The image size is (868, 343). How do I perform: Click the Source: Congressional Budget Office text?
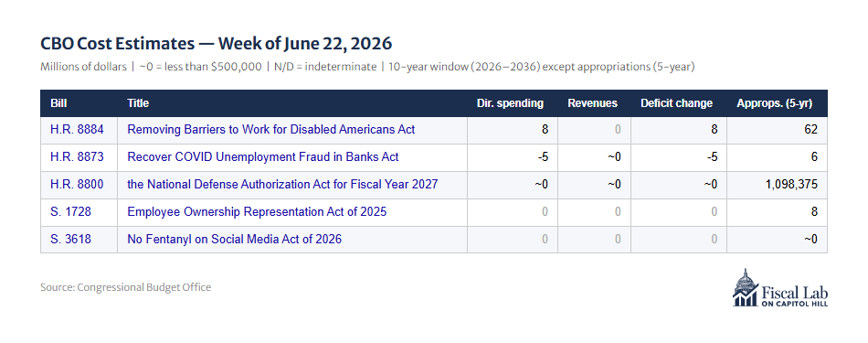click(x=126, y=287)
